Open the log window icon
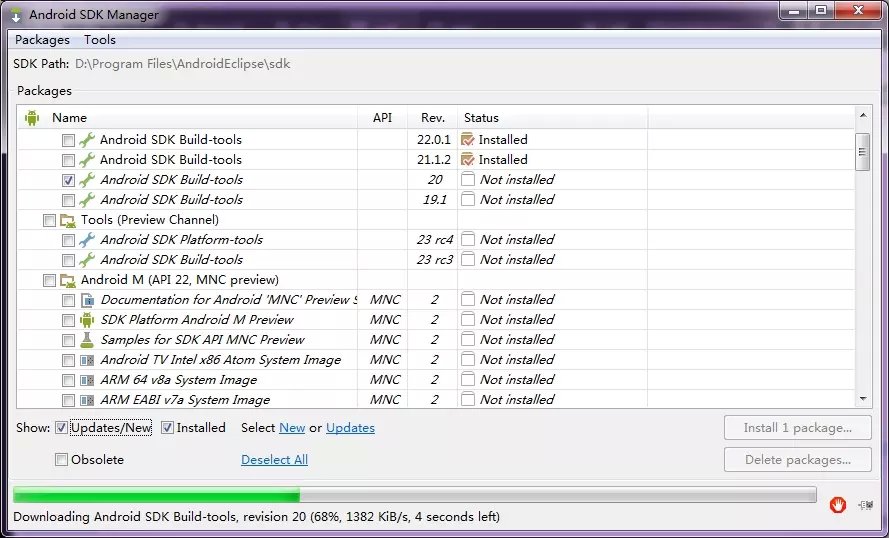The width and height of the screenshot is (889, 538). tap(866, 504)
